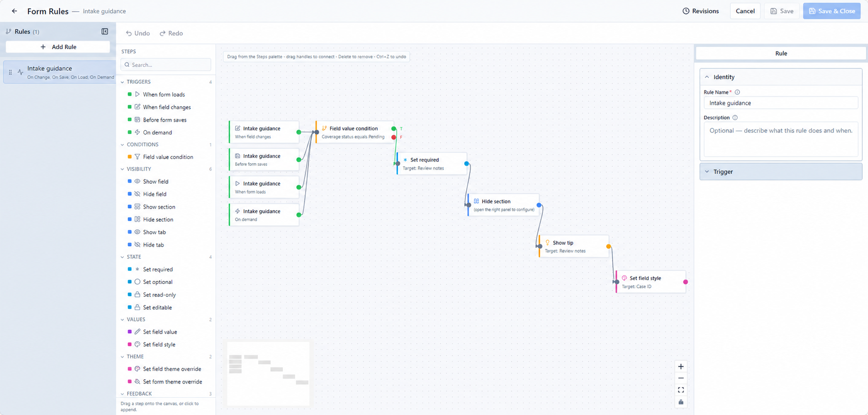Go back using the arrow icon
Image resolution: width=868 pixels, height=415 pixels.
pyautogui.click(x=14, y=11)
